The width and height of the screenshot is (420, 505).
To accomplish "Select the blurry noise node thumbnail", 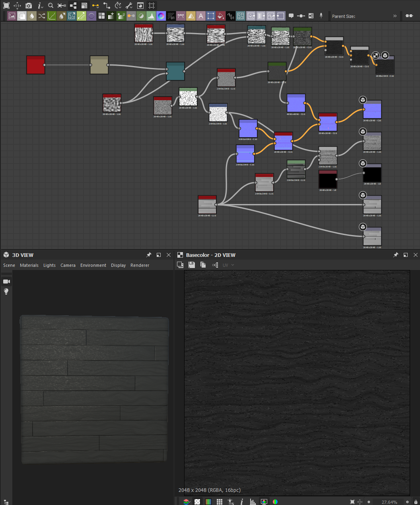I will 112,103.
